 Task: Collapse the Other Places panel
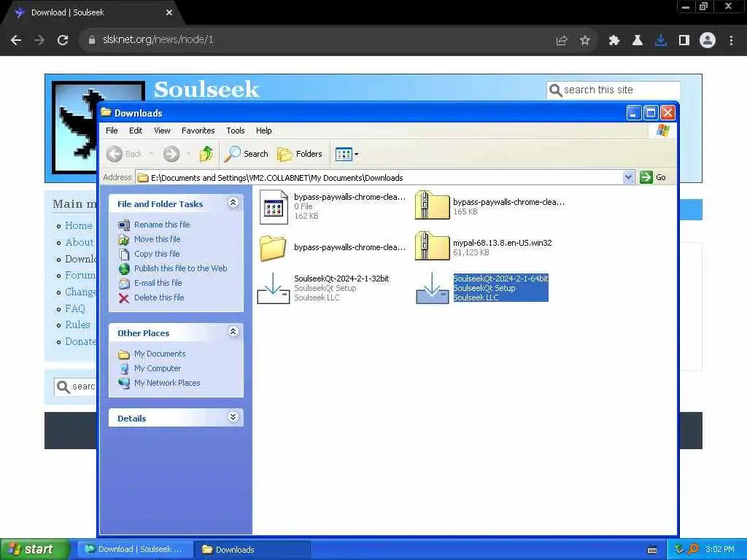[x=233, y=332]
